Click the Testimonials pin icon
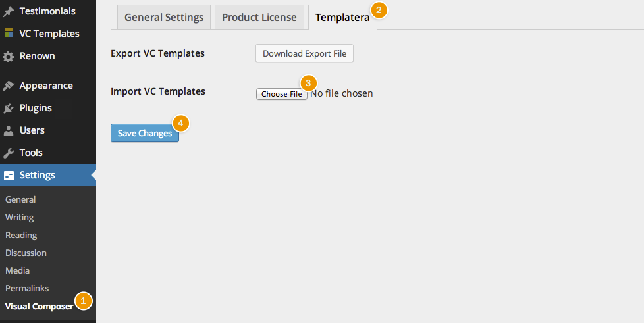Screen dimensions: 644x323 coord(9,12)
